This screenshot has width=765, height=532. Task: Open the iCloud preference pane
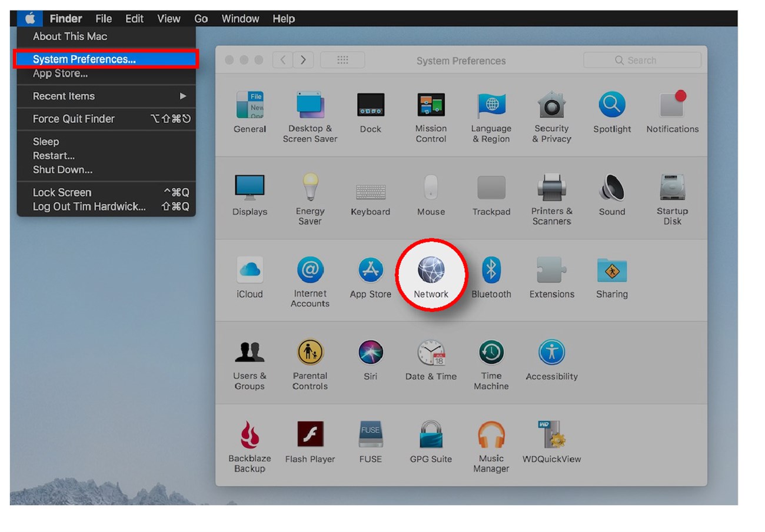[250, 278]
